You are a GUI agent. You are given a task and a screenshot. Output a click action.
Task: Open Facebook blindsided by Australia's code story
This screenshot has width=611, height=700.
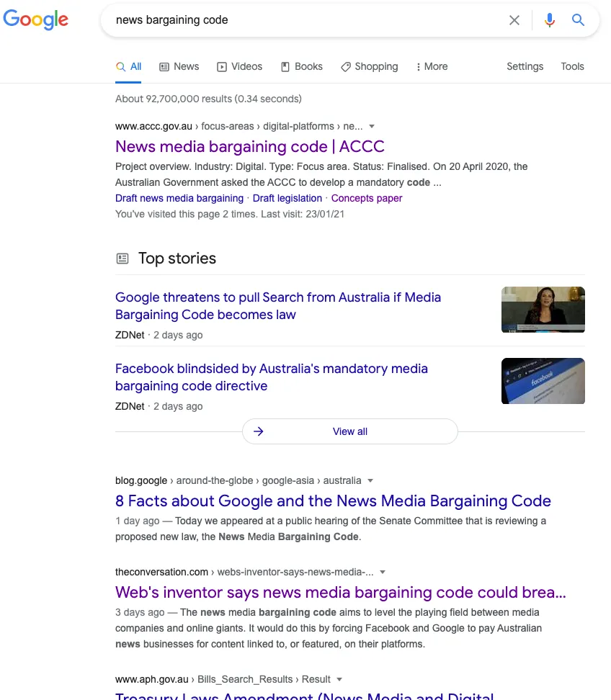[x=272, y=377]
